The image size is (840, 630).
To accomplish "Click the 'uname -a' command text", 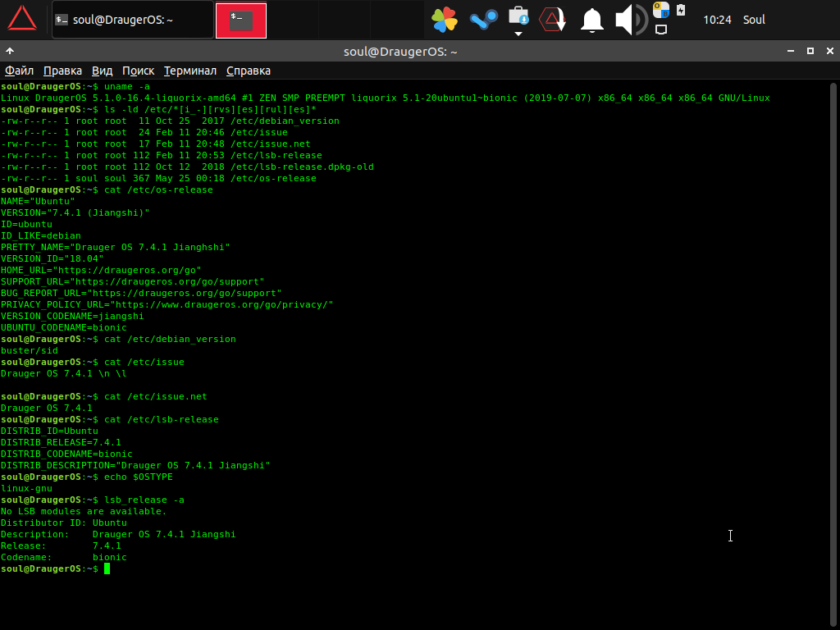I will [127, 86].
